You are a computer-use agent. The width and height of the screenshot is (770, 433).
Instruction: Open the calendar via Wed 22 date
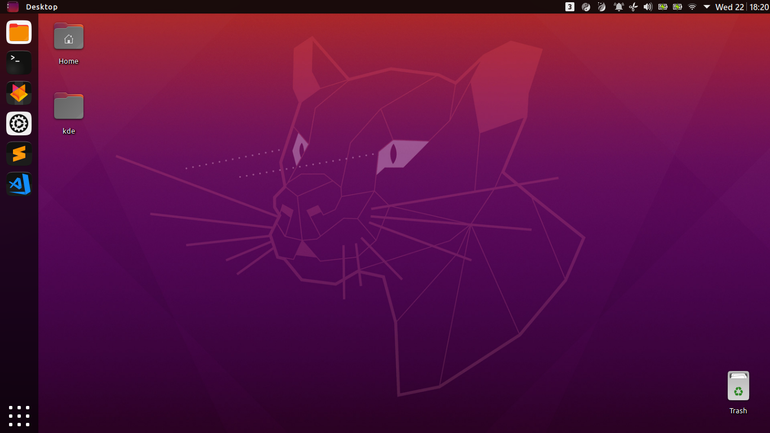(x=729, y=7)
